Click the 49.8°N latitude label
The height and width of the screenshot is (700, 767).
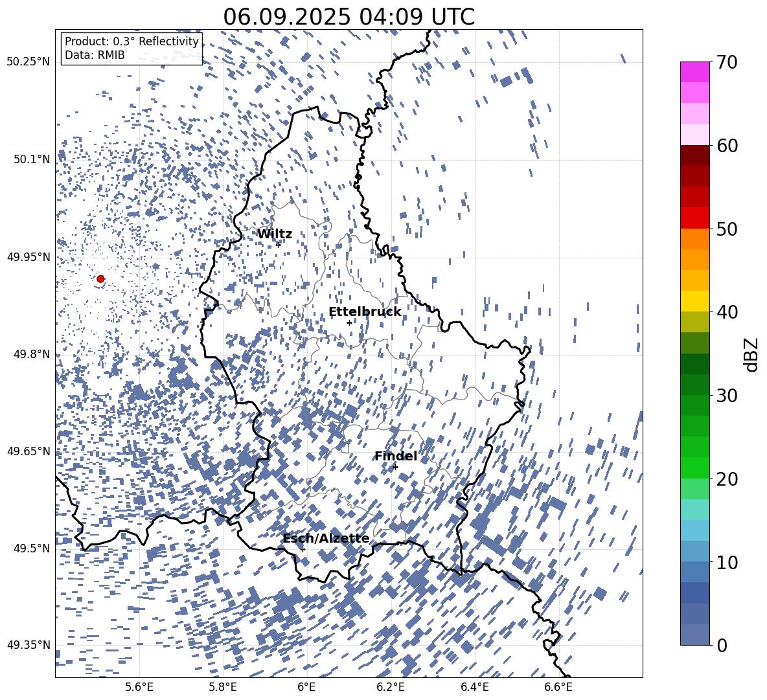pos(32,354)
